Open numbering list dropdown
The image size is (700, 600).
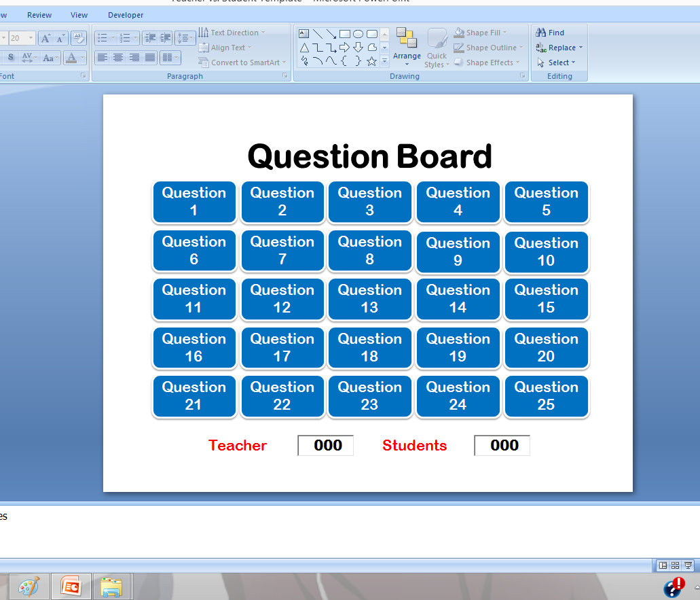tap(135, 38)
